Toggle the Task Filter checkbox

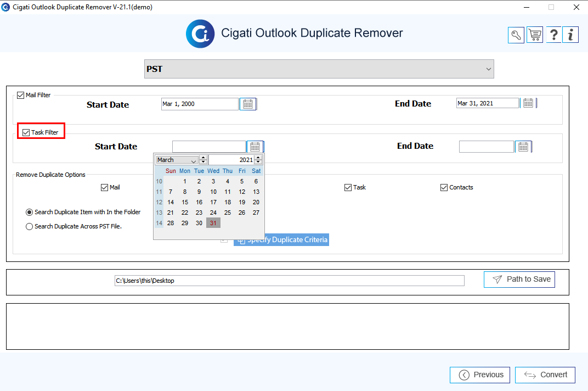coord(26,132)
